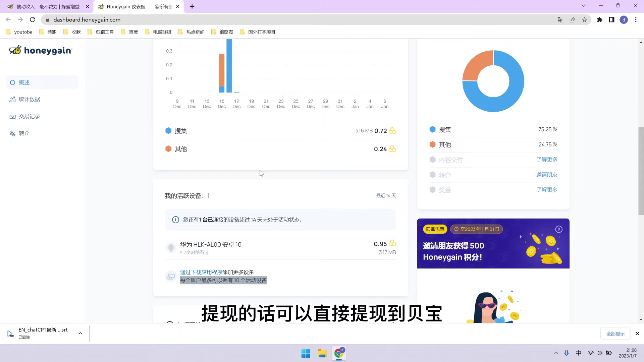Click the page vertical scrollbar thumb
This screenshot has width=644, height=362.
(641, 171)
